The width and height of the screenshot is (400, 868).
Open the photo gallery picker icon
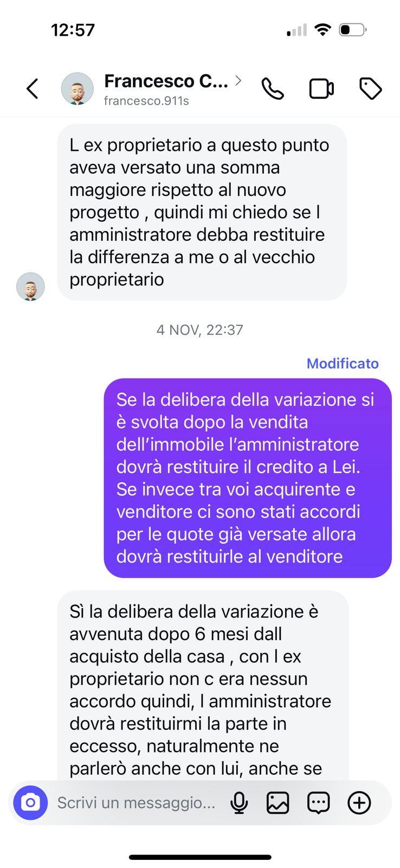click(x=278, y=802)
